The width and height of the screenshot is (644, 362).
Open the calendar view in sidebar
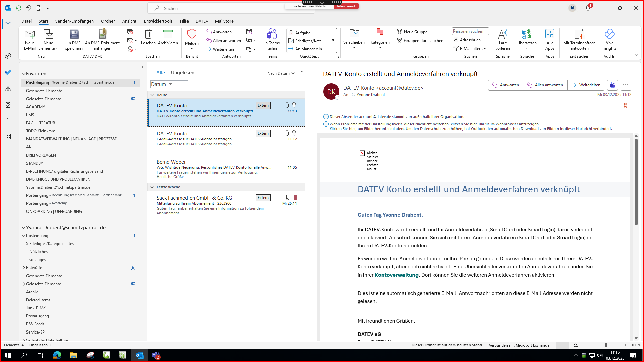coord(8,40)
